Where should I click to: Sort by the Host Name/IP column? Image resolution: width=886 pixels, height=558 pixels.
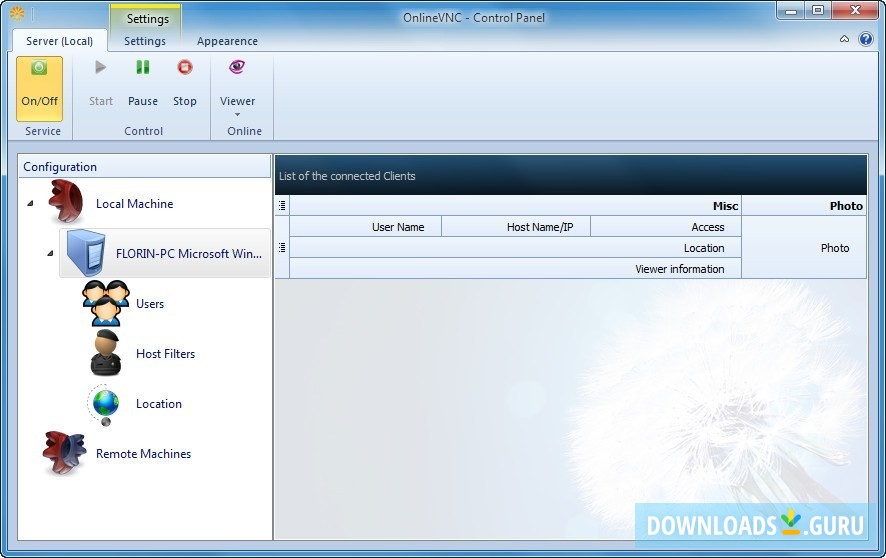click(x=516, y=226)
